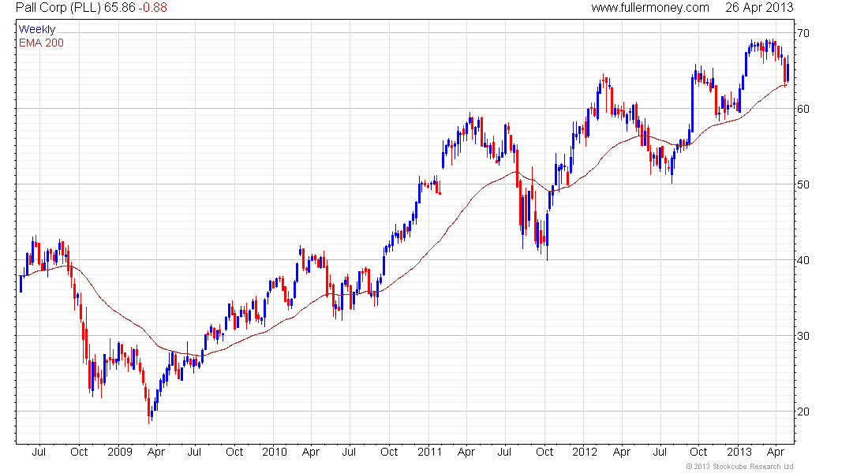Click the 40 price axis label
868x473 pixels.
(803, 261)
